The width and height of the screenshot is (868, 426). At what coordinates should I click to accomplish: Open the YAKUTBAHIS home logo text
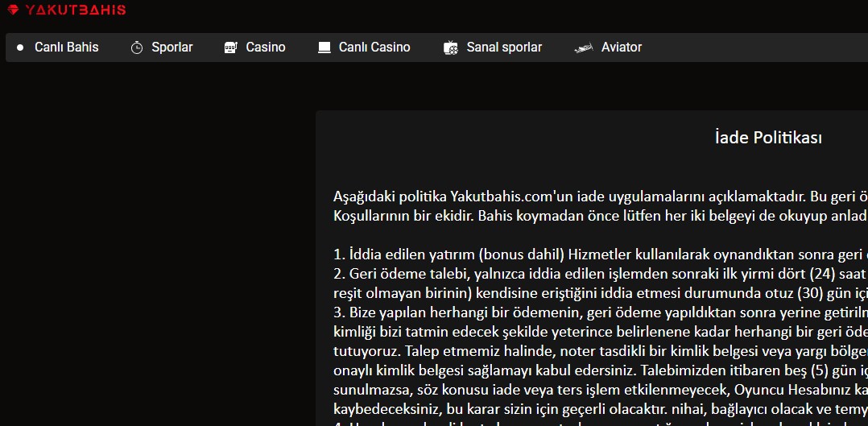click(76, 10)
